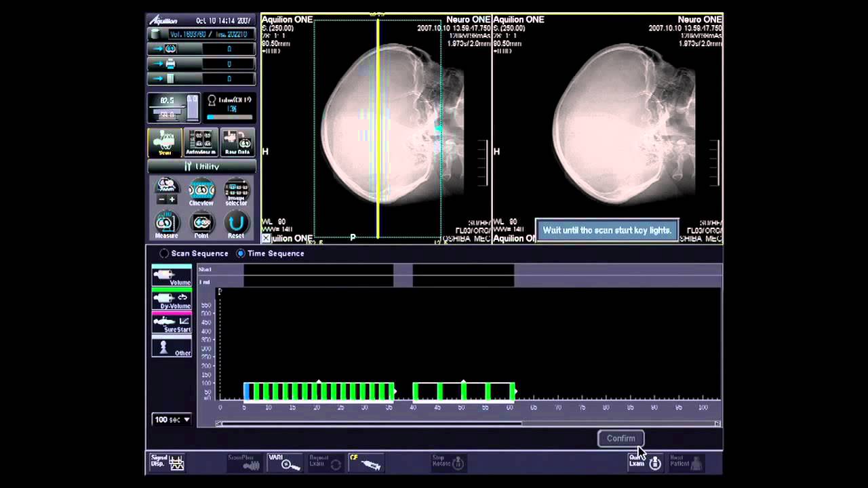Open the Autoview mode icon

click(x=201, y=142)
